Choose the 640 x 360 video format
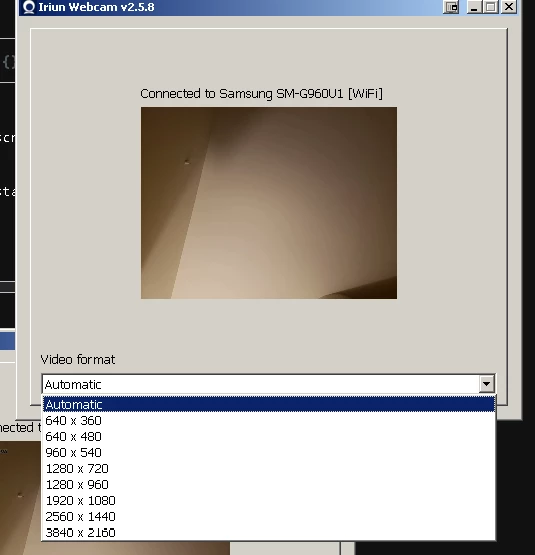 pos(269,420)
